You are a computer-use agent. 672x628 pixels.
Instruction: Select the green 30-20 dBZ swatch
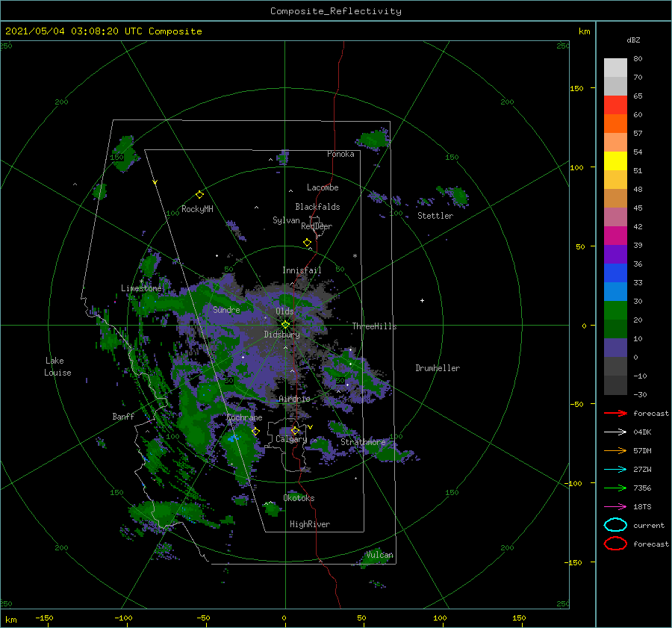tap(615, 311)
